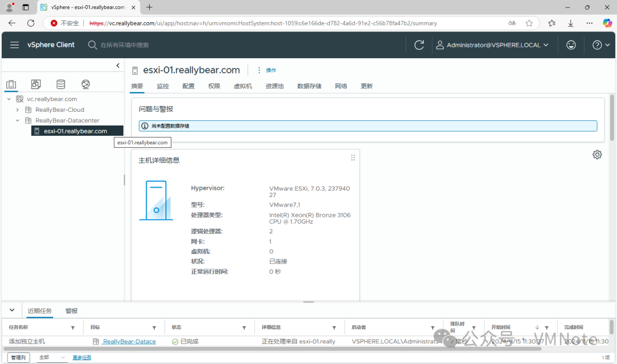Close the vSphere browser tab

(x=133, y=7)
